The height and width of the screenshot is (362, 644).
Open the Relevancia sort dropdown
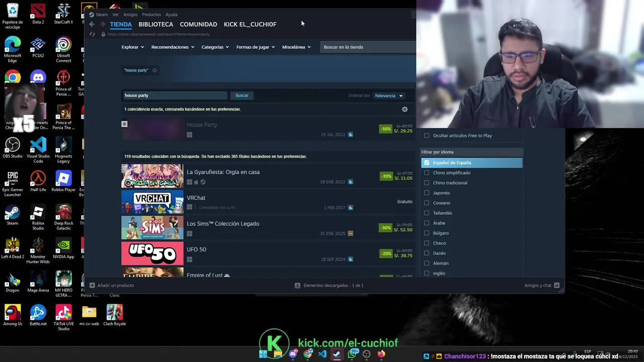click(x=388, y=96)
